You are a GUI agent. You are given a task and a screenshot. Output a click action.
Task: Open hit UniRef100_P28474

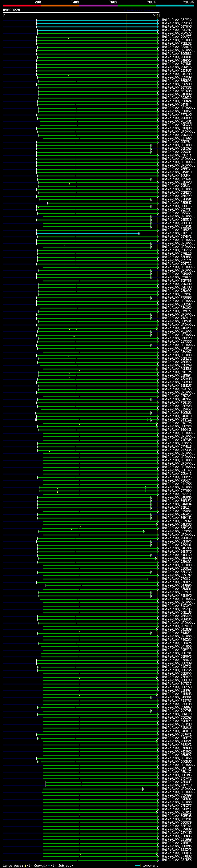(176, 481)
